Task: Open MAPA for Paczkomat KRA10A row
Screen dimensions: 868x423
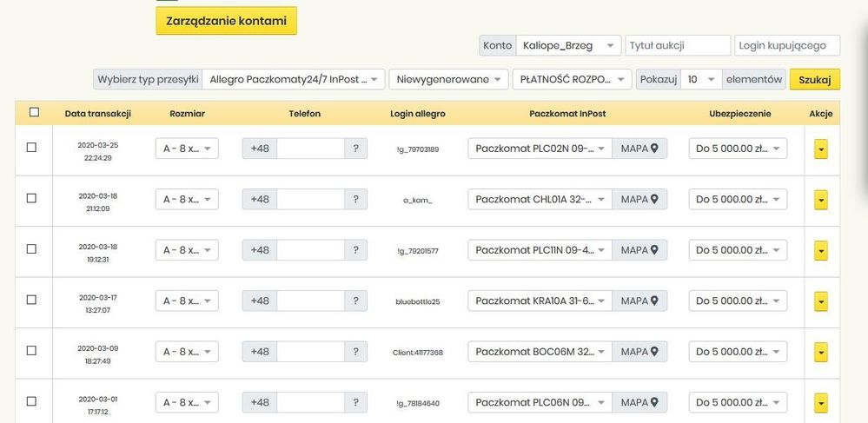Action: click(x=639, y=301)
